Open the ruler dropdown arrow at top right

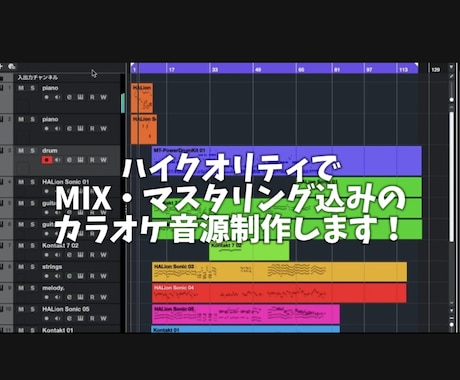[451, 67]
